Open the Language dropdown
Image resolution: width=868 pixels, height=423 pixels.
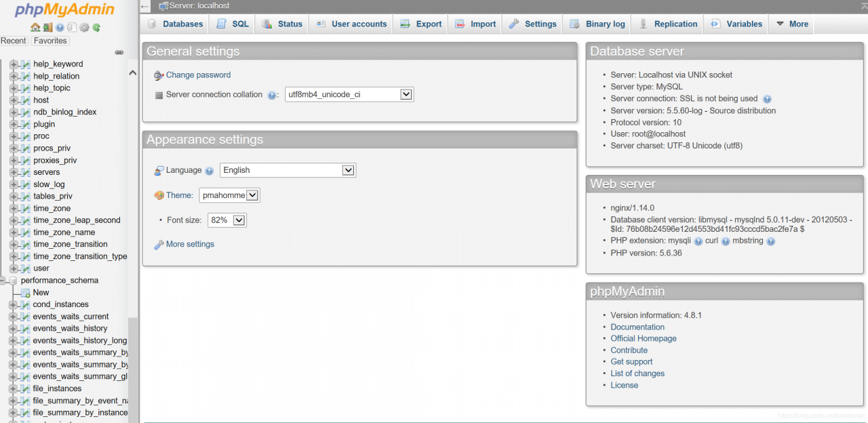288,170
